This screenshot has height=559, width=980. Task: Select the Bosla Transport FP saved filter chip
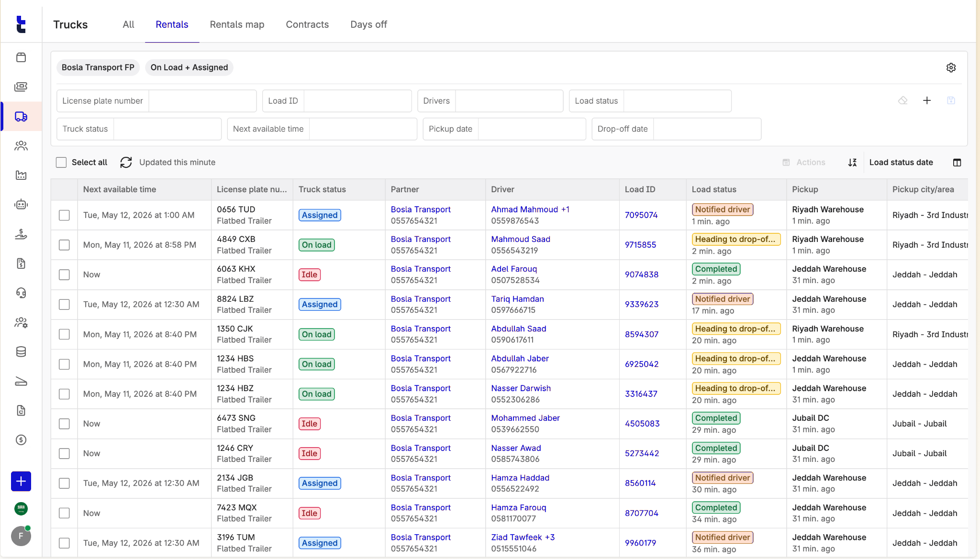[x=98, y=67]
